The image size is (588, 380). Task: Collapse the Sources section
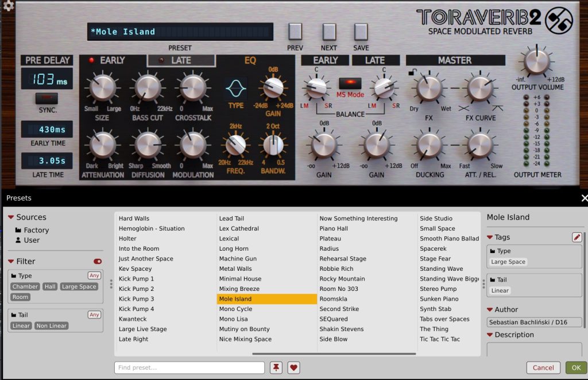(x=11, y=217)
